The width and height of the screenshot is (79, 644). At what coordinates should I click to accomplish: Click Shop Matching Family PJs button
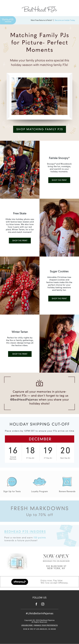[39, 129]
